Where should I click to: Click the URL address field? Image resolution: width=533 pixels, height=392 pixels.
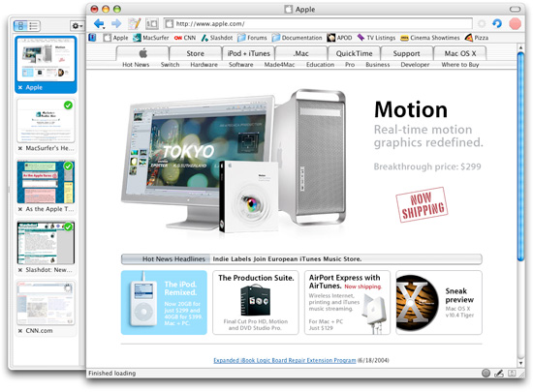pyautogui.click(x=318, y=24)
